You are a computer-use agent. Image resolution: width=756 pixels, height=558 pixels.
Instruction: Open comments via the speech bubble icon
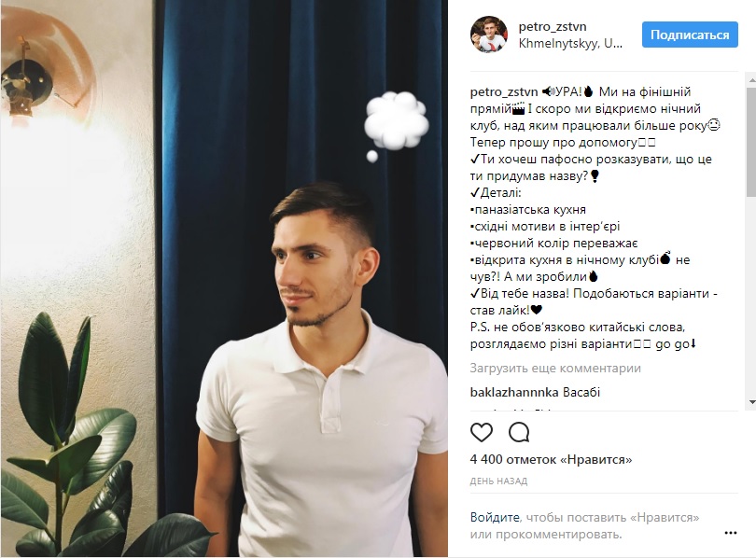[x=519, y=433]
